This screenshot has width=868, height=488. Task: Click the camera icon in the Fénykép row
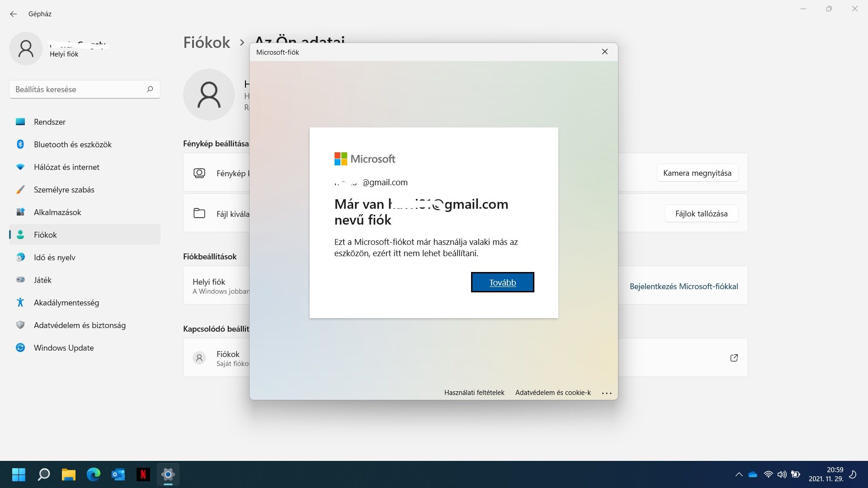(x=199, y=173)
